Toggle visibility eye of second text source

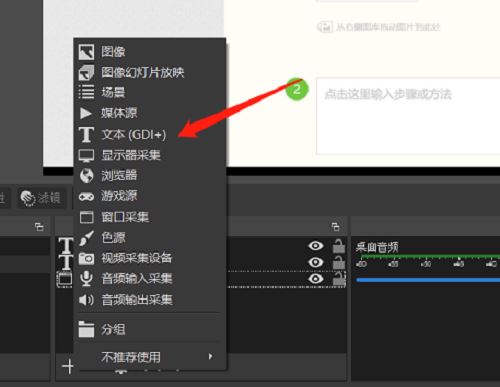(x=315, y=262)
